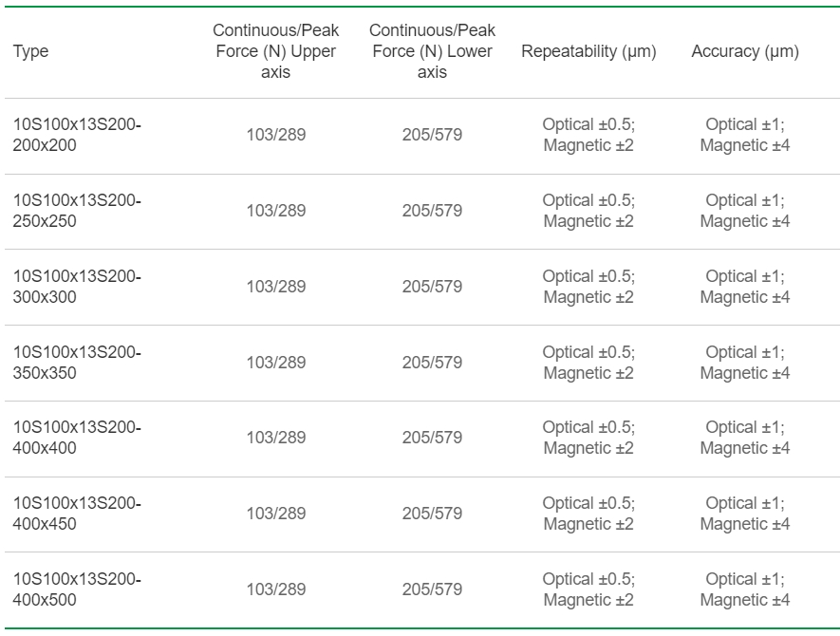
Task: Click the repeatability cell of the 400x500 row
Action: [x=588, y=589]
